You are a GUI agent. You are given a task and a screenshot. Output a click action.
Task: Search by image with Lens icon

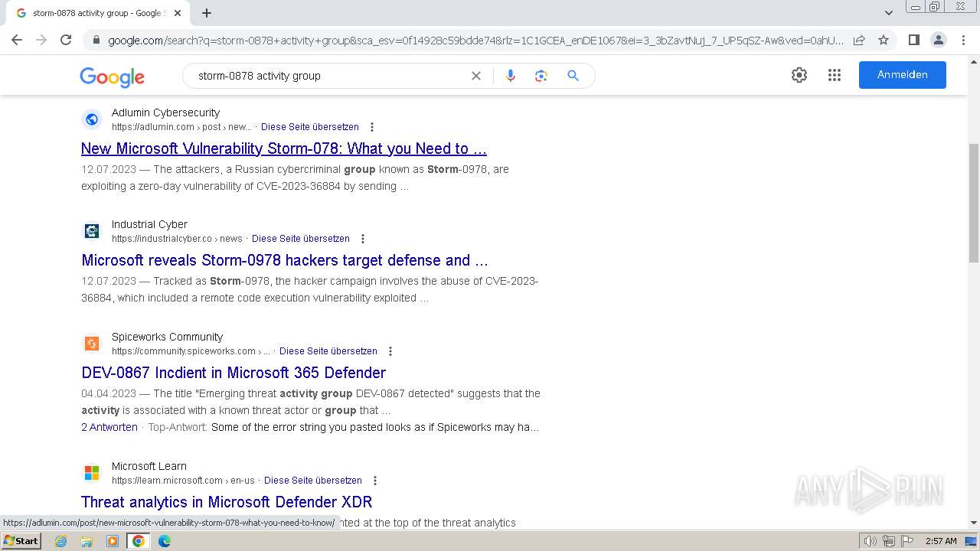tap(541, 76)
